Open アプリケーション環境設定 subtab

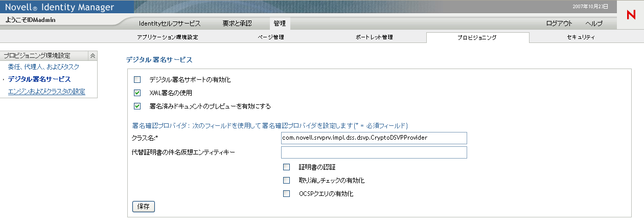pos(167,37)
